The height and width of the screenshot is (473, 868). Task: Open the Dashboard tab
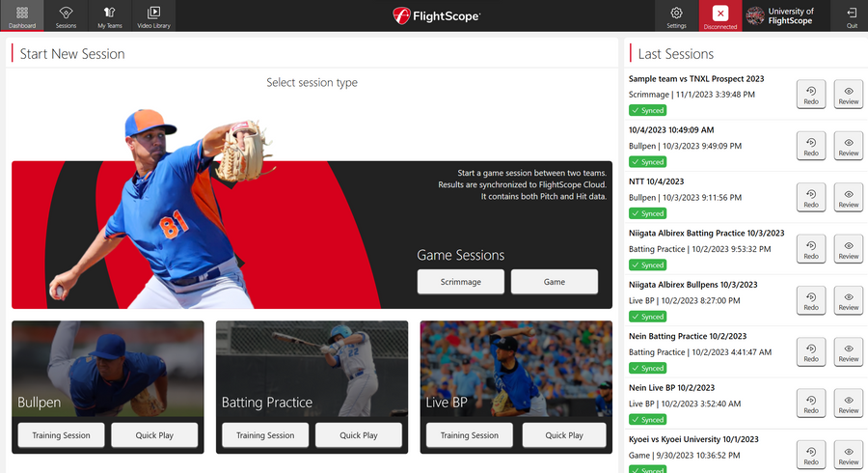point(21,15)
